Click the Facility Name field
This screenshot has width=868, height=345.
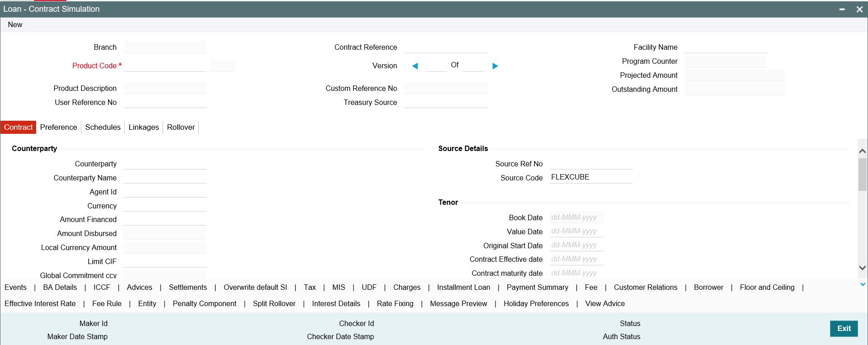coord(726,47)
